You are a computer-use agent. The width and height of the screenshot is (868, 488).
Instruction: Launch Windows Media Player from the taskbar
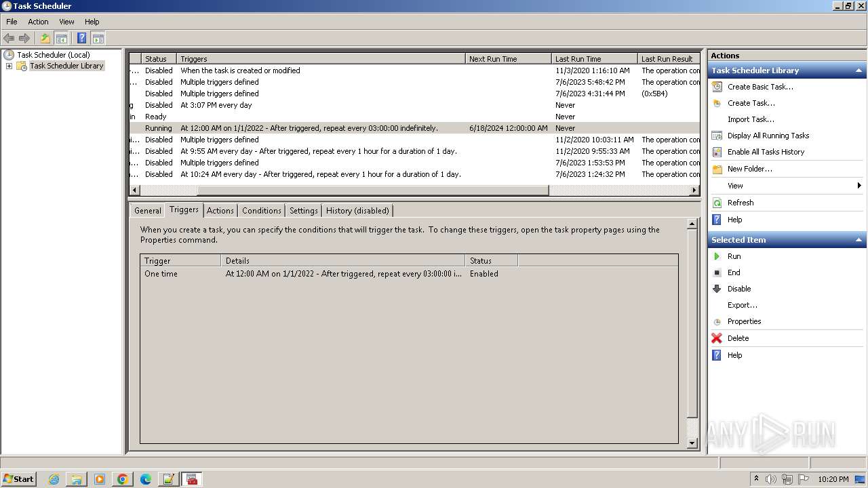pos(100,479)
